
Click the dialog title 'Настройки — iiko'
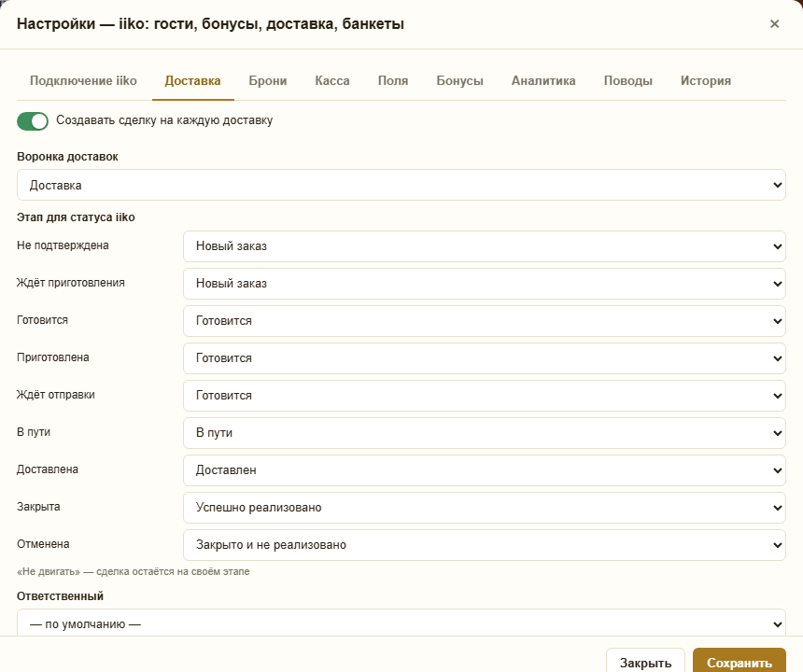click(x=210, y=24)
